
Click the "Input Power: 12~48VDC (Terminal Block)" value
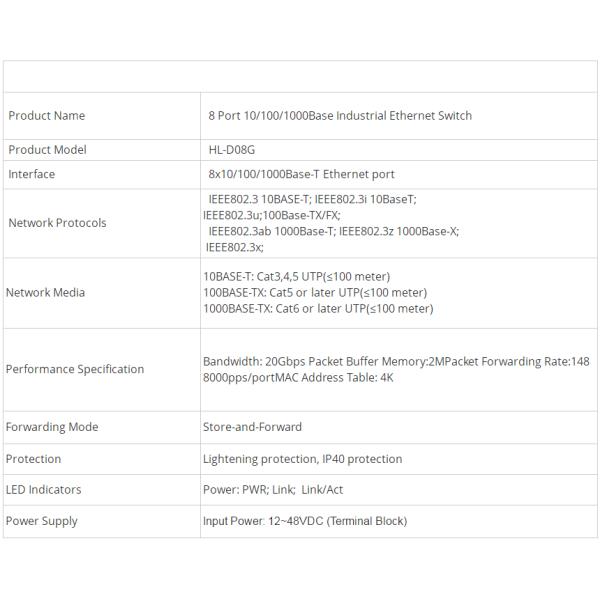(305, 521)
